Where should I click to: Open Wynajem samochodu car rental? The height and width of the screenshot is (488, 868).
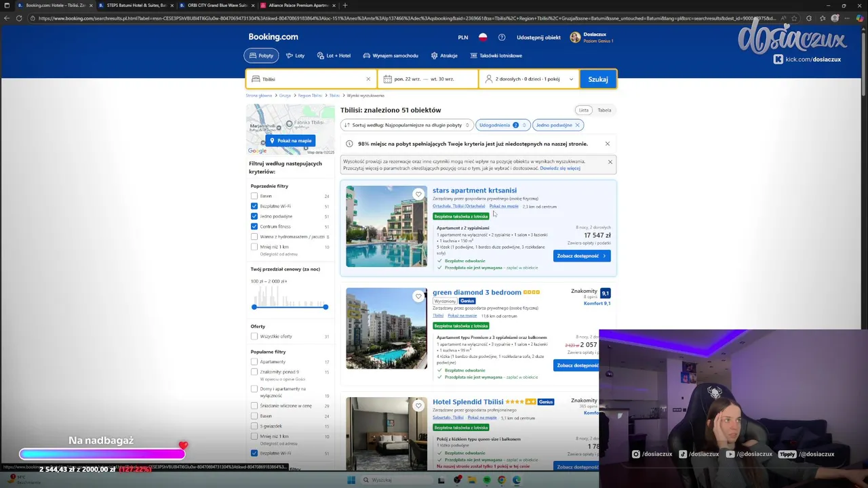pyautogui.click(x=391, y=56)
